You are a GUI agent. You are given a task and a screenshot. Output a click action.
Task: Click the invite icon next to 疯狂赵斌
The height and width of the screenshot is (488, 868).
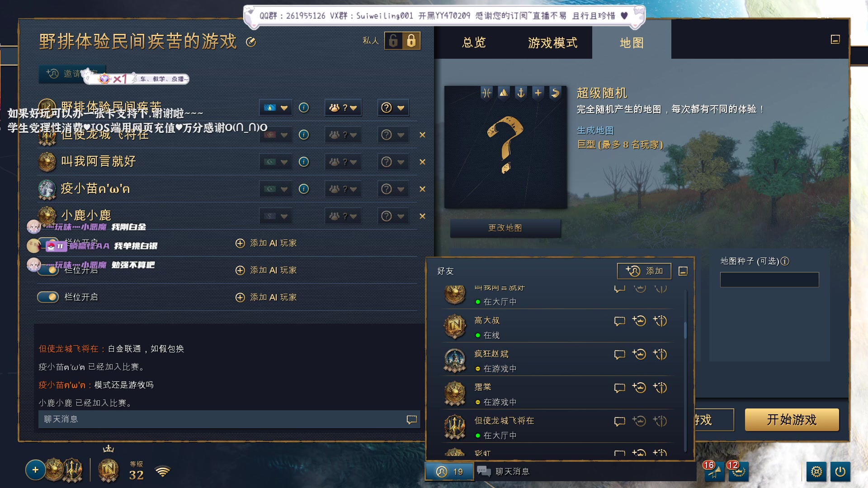point(640,354)
